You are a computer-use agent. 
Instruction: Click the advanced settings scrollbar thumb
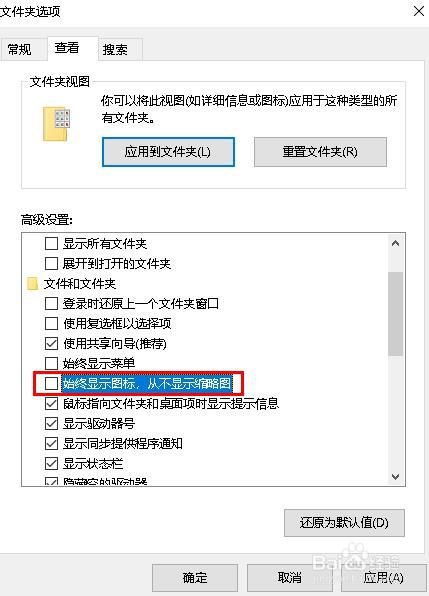point(395,314)
